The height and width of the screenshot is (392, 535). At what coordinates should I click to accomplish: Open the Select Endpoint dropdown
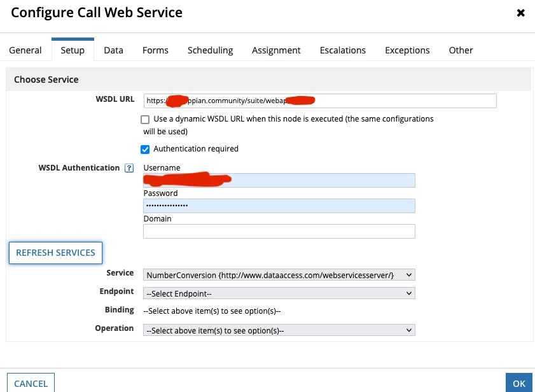tap(279, 293)
